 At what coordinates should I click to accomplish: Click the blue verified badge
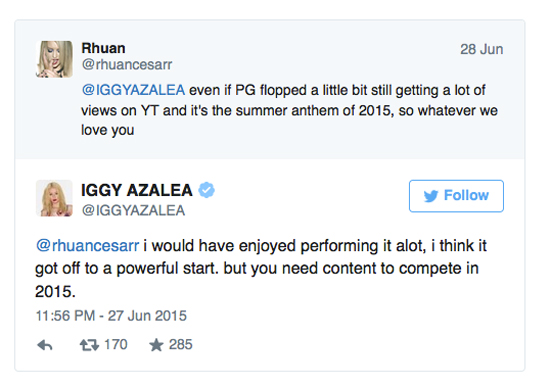[207, 190]
